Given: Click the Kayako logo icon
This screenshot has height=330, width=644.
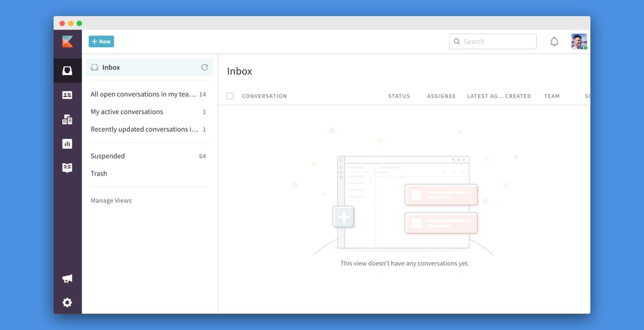Looking at the screenshot, I should coord(67,41).
